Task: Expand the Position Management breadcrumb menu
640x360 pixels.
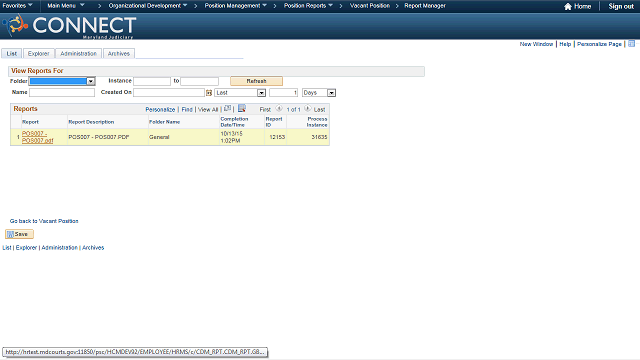Action: (x=236, y=6)
